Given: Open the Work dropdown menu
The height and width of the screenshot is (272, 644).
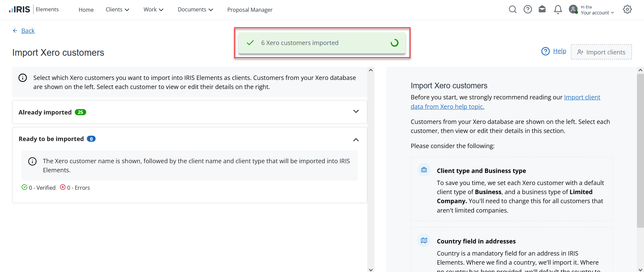Looking at the screenshot, I should coord(153,10).
